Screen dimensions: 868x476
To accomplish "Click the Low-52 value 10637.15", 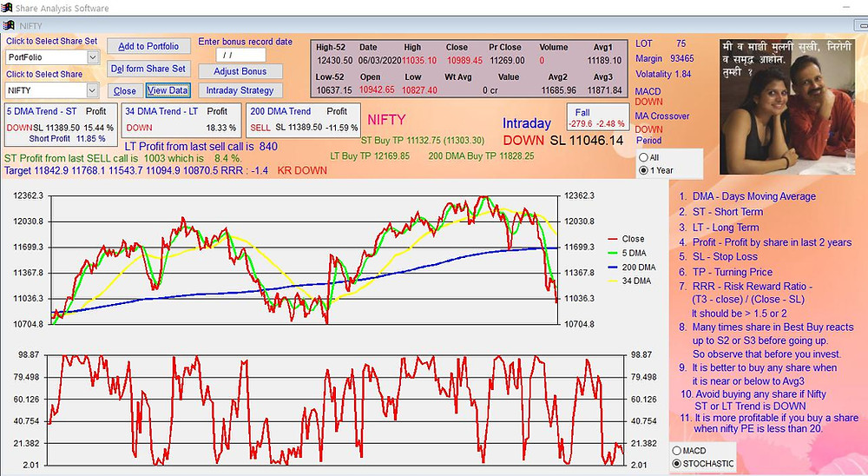I will (334, 89).
